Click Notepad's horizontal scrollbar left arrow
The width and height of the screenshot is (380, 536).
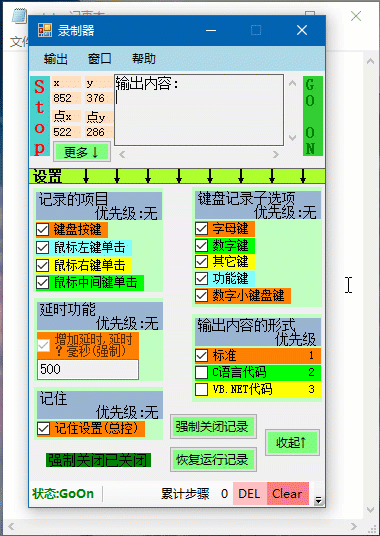click(11, 526)
